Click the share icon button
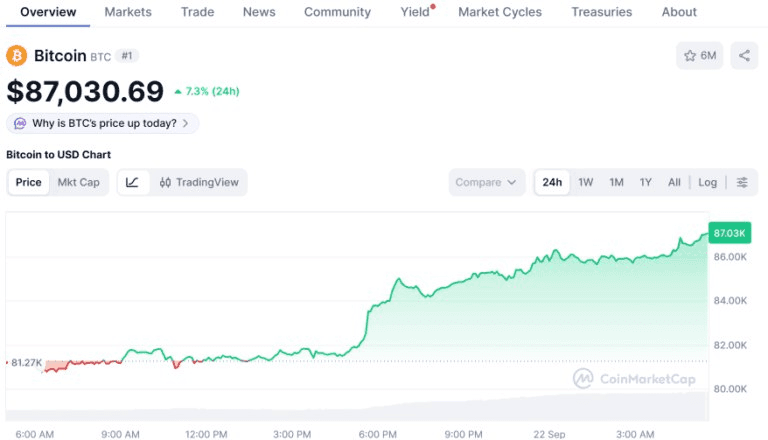This screenshot has width=768, height=440. coord(744,56)
